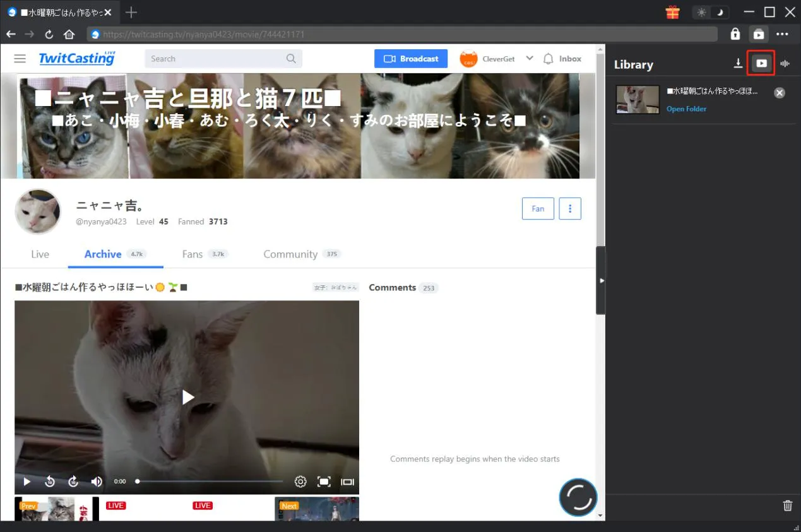
Task: Select the Library audio waveform icon
Action: click(x=785, y=63)
